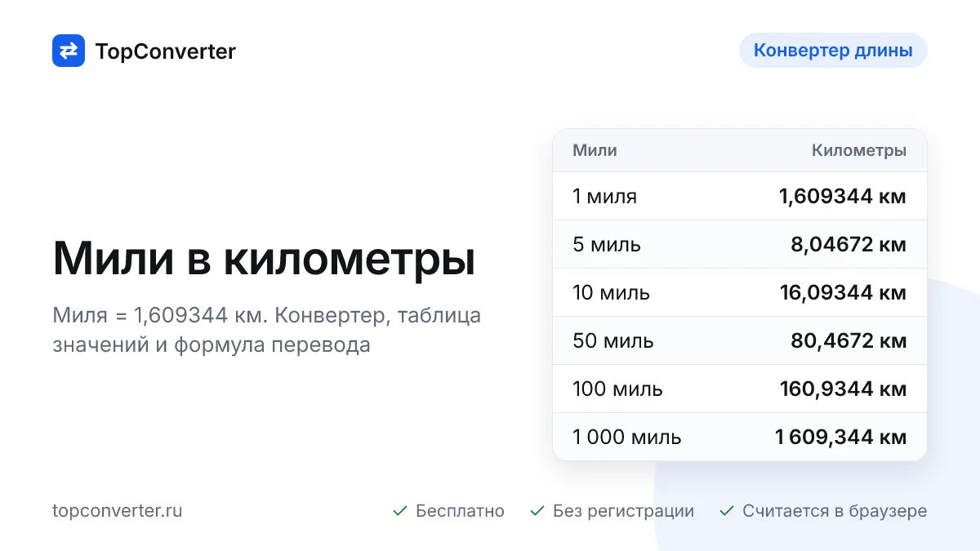Click the Считается в браузере footer label

point(835,511)
